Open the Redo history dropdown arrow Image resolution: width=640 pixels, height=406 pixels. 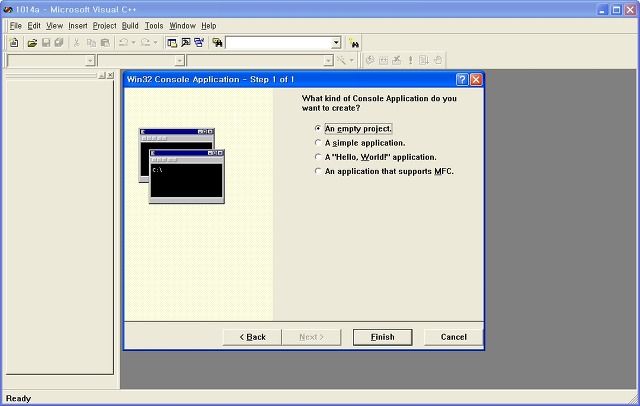pos(155,42)
